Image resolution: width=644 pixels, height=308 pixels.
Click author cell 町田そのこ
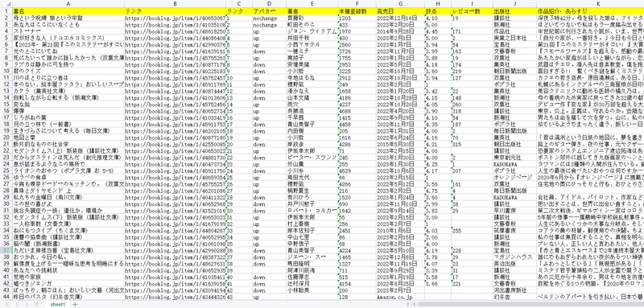(312, 25)
